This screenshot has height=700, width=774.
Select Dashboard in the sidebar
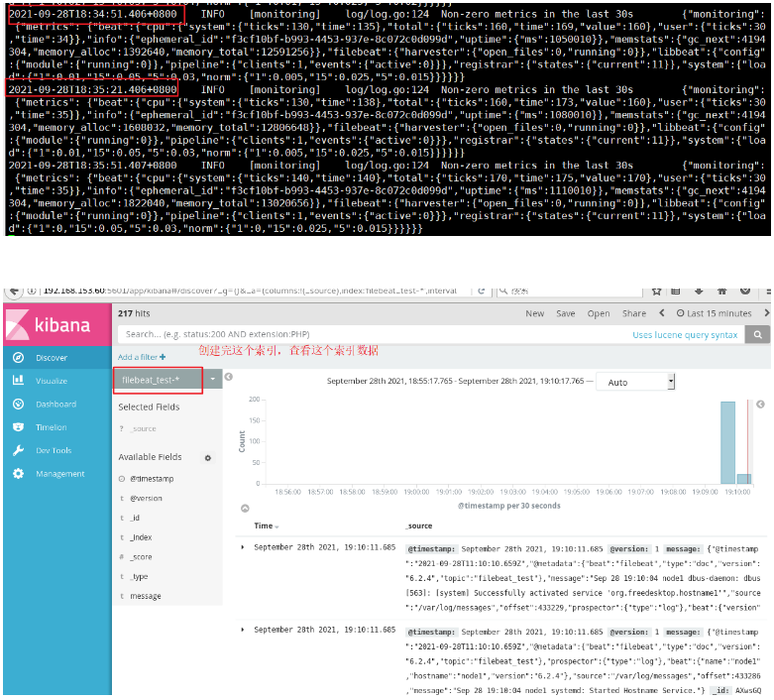pos(55,405)
